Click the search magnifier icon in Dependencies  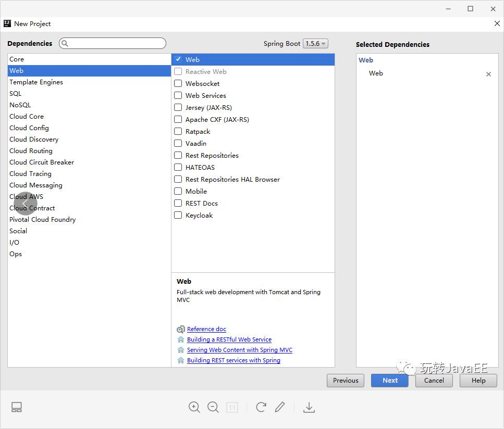click(65, 43)
